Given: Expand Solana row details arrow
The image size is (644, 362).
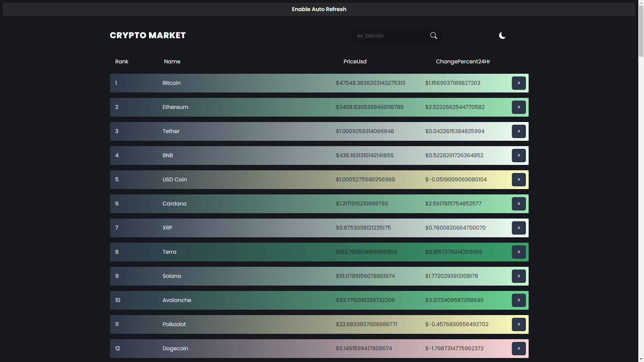Looking at the screenshot, I should click(x=519, y=276).
